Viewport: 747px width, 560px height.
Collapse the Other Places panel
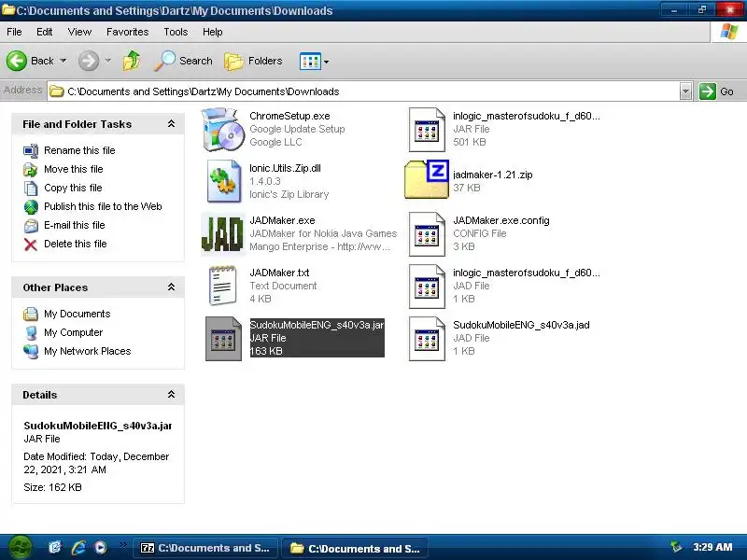171,287
